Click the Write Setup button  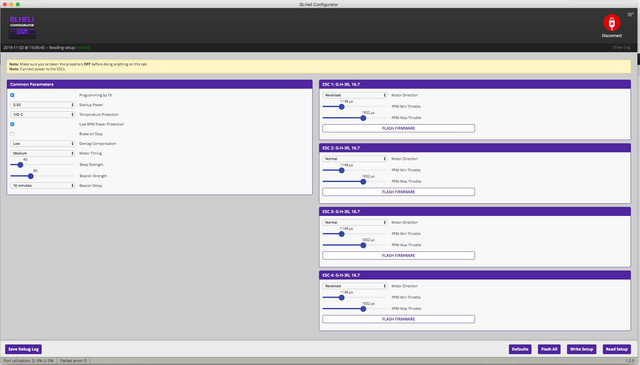[x=581, y=349]
